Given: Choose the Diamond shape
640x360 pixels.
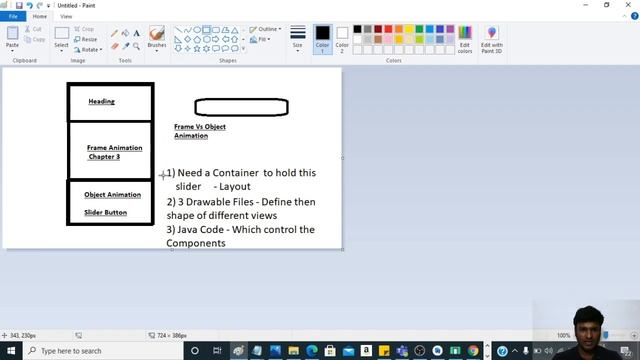Looking at the screenshot, I should pyautogui.click(x=188, y=40).
